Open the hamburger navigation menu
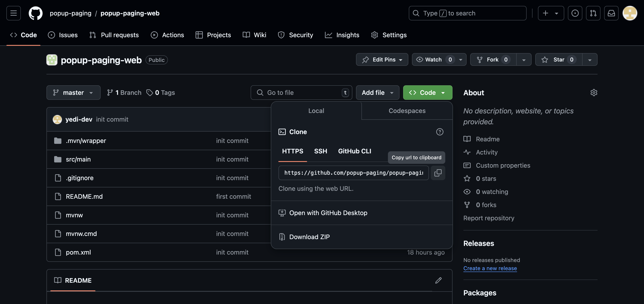The height and width of the screenshot is (304, 644). pos(14,13)
